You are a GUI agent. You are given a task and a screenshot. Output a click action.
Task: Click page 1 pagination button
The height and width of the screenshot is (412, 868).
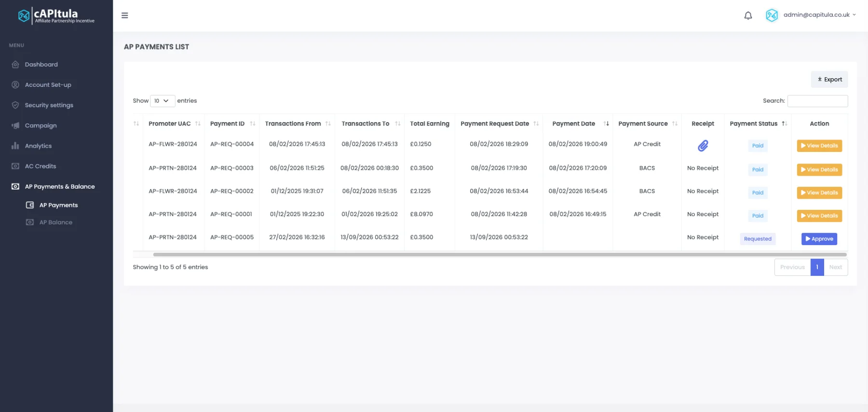coord(817,267)
